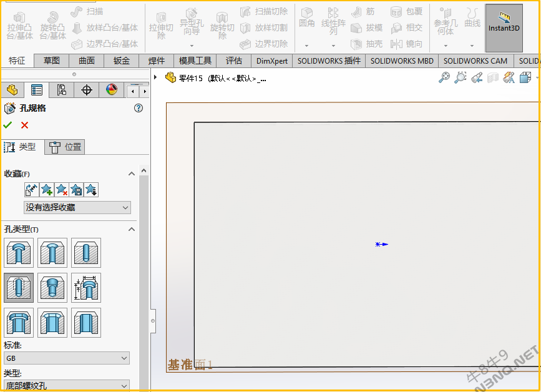541x392 pixels.
Task: Switch to the 钣金 (Sheet Metal) ribbon tab
Action: (x=122, y=61)
